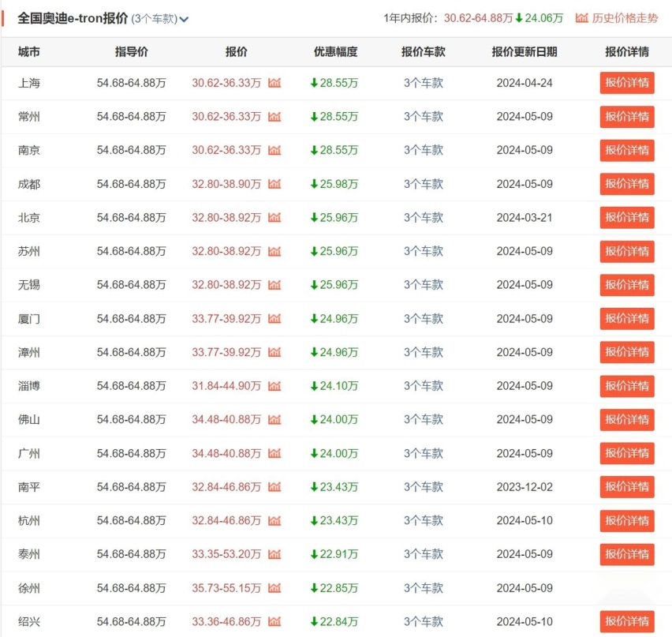Open 3个车款 link in 泰州 row
672x637 pixels.
coord(424,554)
